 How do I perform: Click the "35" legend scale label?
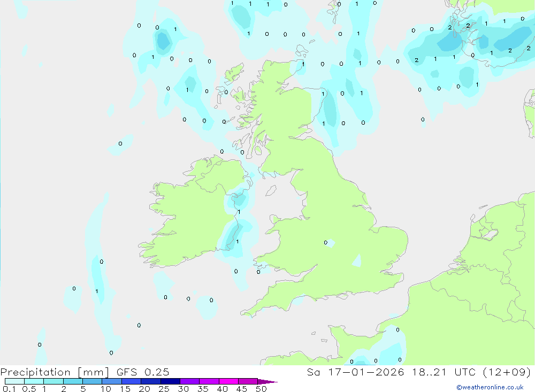pos(203,389)
